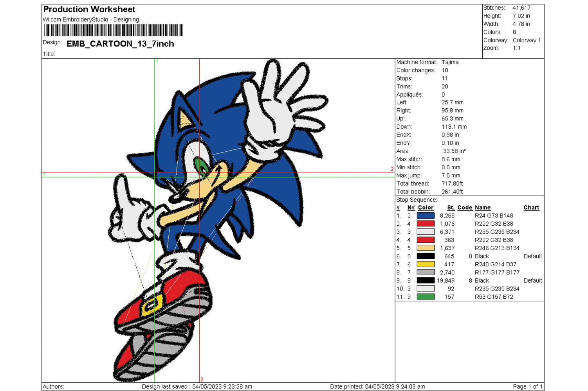Click the Stitches value 41,617
This screenshot has width=588, height=391.
coord(521,8)
